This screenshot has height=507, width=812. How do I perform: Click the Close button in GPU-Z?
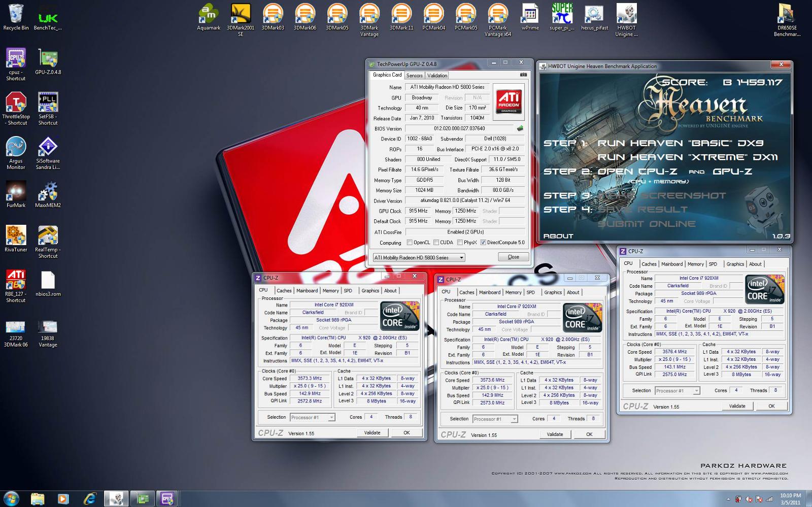point(513,257)
